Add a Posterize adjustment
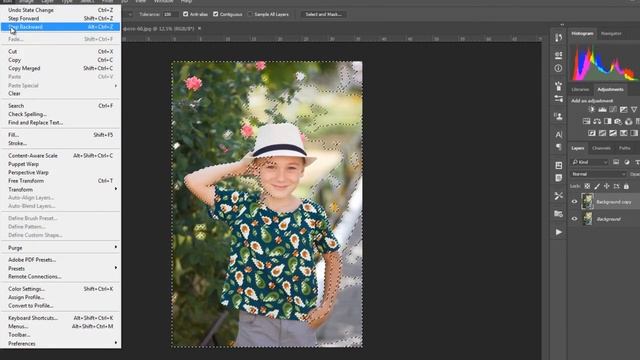Image resolution: width=640 pixels, height=360 pixels. (602, 133)
